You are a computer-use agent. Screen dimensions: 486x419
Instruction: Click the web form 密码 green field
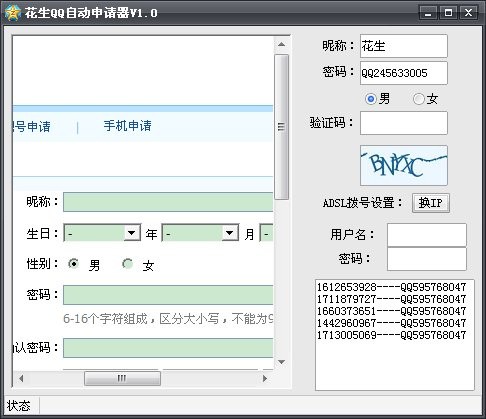[168, 295]
